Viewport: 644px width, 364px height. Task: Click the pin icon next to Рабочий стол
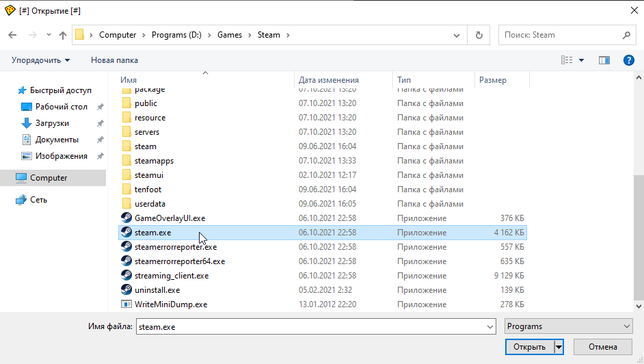tap(100, 107)
